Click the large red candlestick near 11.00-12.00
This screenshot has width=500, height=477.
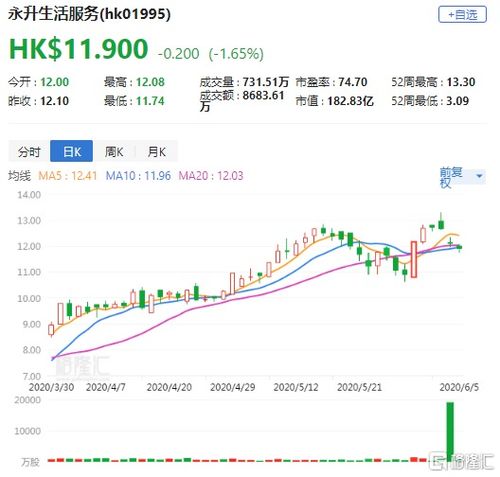[414, 259]
